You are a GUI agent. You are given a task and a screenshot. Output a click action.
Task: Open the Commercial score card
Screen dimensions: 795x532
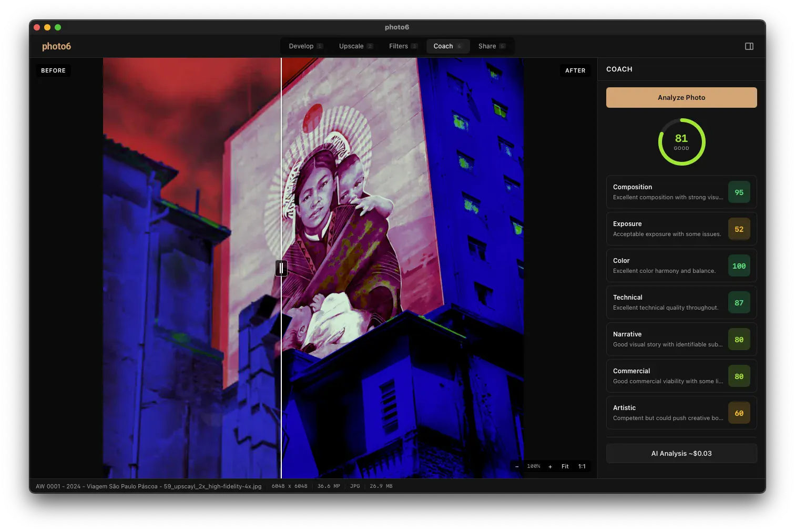(x=681, y=376)
